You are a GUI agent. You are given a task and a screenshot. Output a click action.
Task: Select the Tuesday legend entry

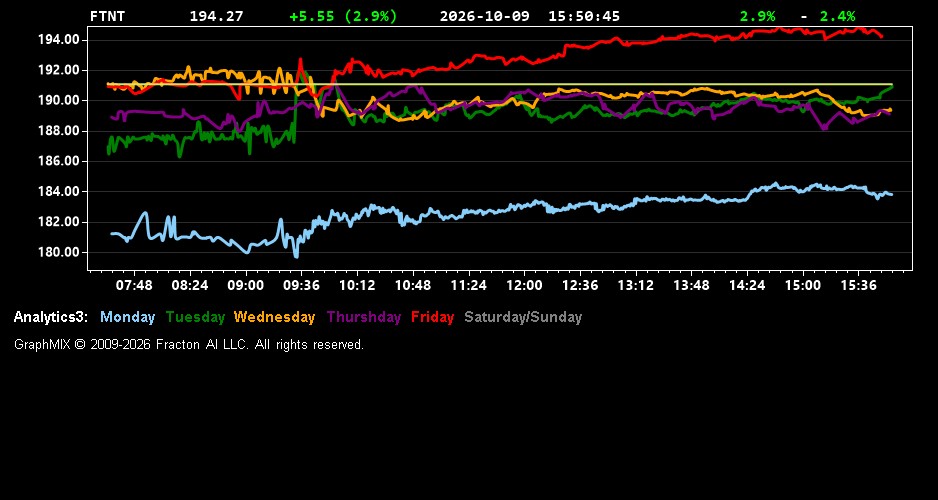pyautogui.click(x=195, y=317)
